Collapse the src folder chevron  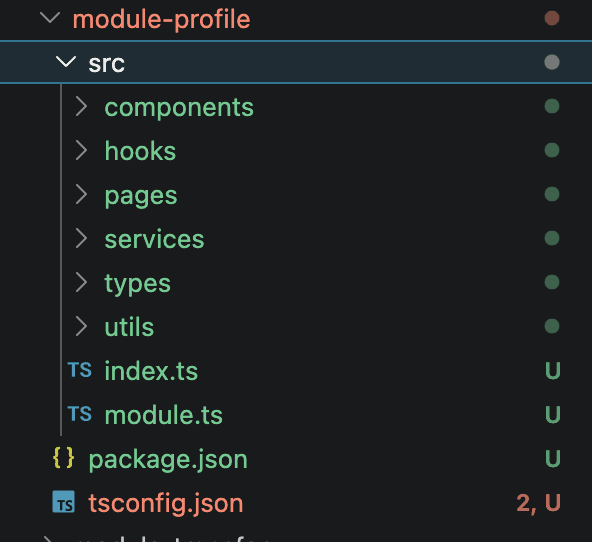click(x=66, y=62)
